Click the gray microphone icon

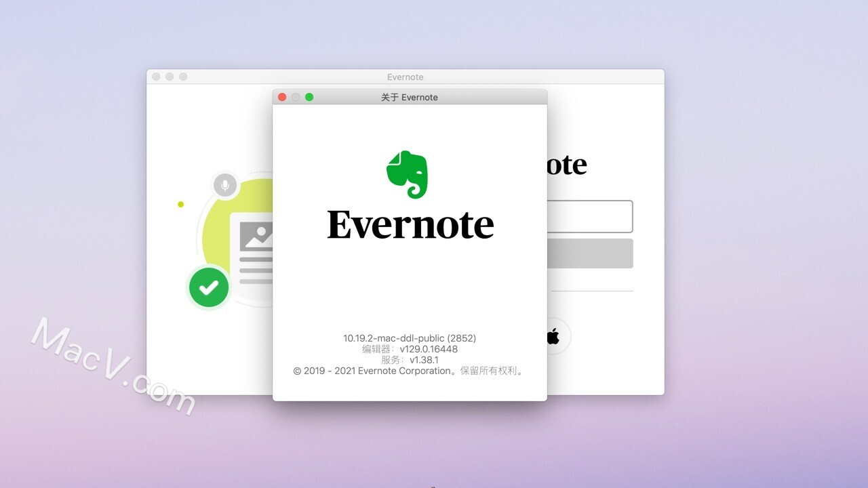[225, 184]
